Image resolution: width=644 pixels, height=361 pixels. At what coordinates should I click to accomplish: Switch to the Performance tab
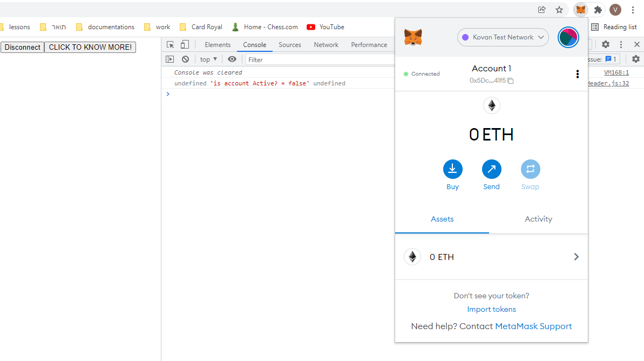pyautogui.click(x=369, y=44)
